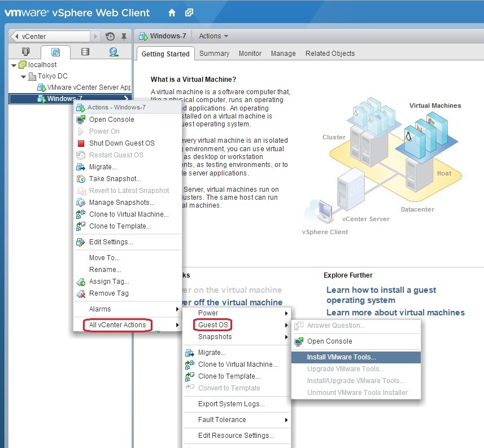This screenshot has width=484, height=448.
Task: Open the recent history clock icon
Action: (110, 36)
